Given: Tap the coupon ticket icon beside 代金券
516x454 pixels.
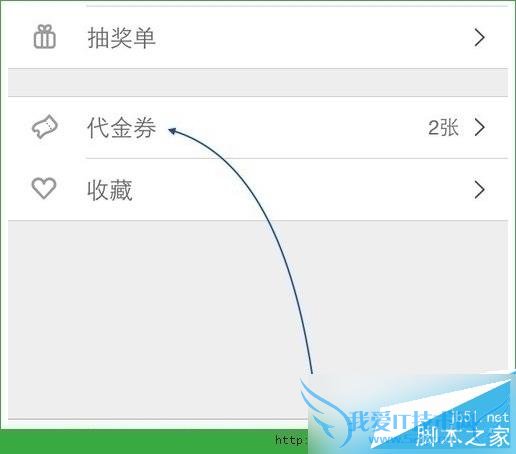Looking at the screenshot, I should coord(45,127).
